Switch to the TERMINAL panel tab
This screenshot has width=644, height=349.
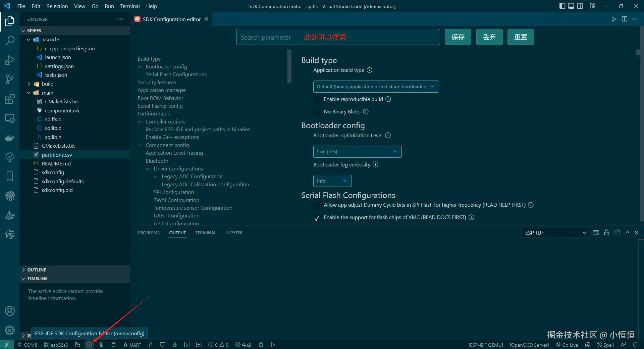point(206,233)
